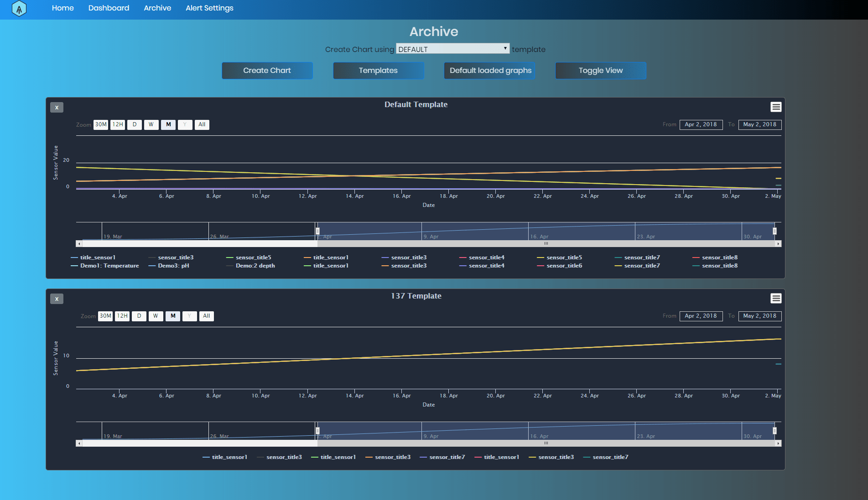Click right scroll arrow of 137 Template navigator

[778, 443]
